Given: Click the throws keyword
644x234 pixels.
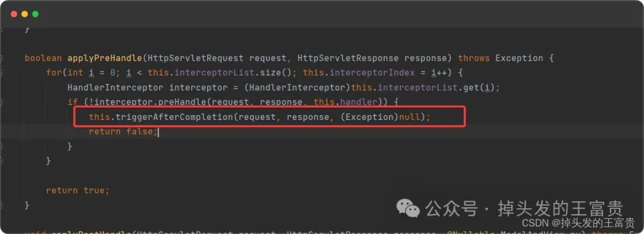Looking at the screenshot, I should pos(473,58).
